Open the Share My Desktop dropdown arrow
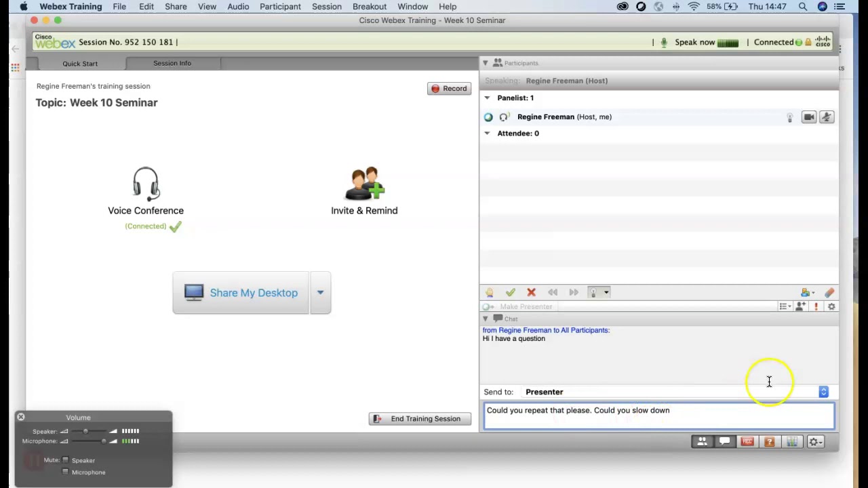Screen dimensions: 868x488 click(320, 293)
